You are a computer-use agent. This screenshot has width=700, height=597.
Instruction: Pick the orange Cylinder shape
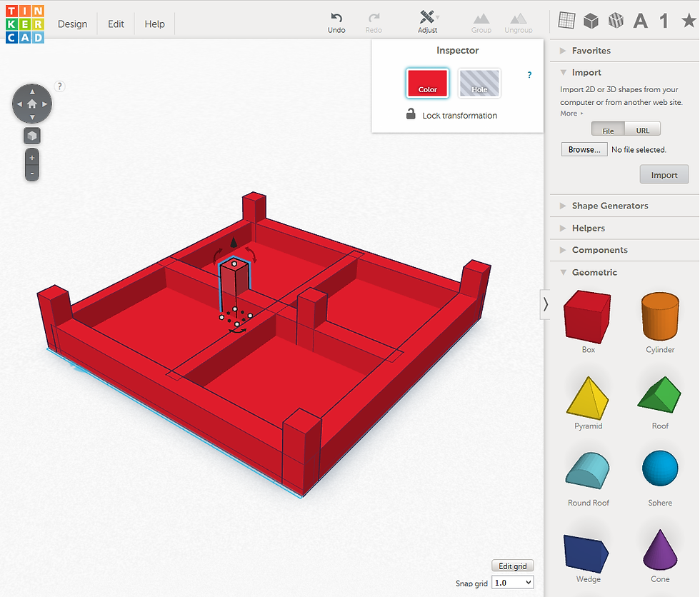point(660,316)
